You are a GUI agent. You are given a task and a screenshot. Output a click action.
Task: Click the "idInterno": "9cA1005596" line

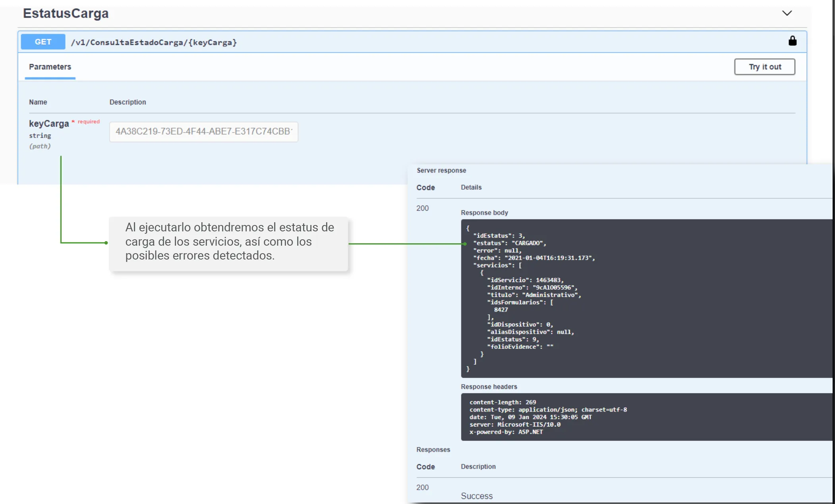(532, 287)
